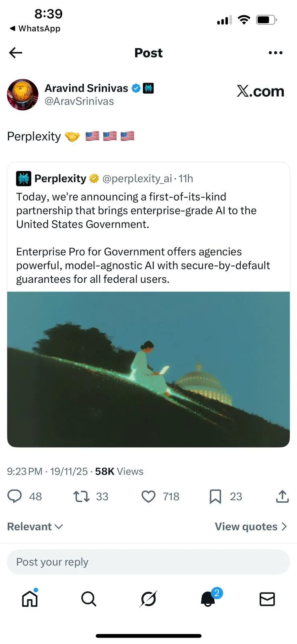
Task: Open the Search tab
Action: pyautogui.click(x=89, y=599)
